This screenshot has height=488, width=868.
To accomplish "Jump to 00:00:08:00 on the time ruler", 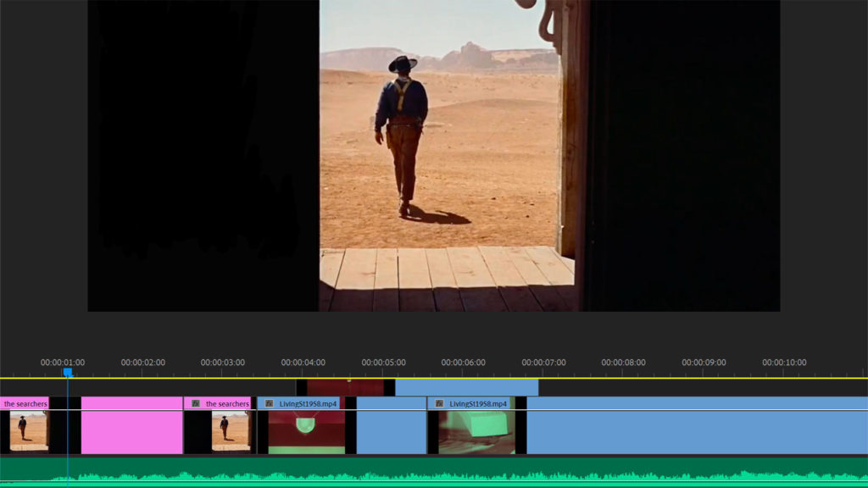I will [x=623, y=363].
